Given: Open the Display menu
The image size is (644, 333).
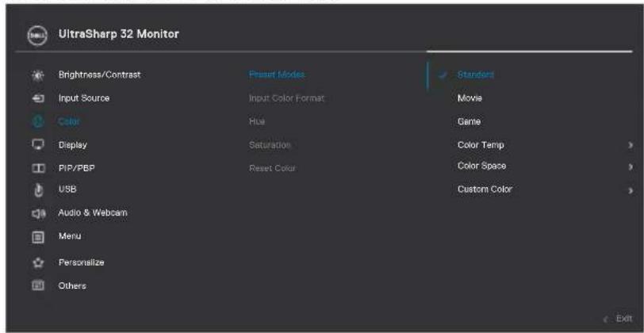Looking at the screenshot, I should coord(73,145).
